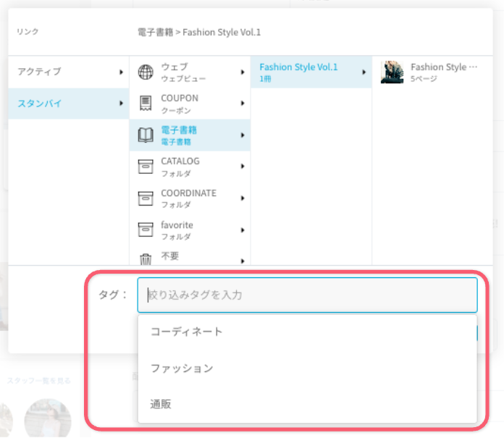The width and height of the screenshot is (504, 438).
Task: Click the open book icon for 電子書籍
Action: (x=146, y=135)
